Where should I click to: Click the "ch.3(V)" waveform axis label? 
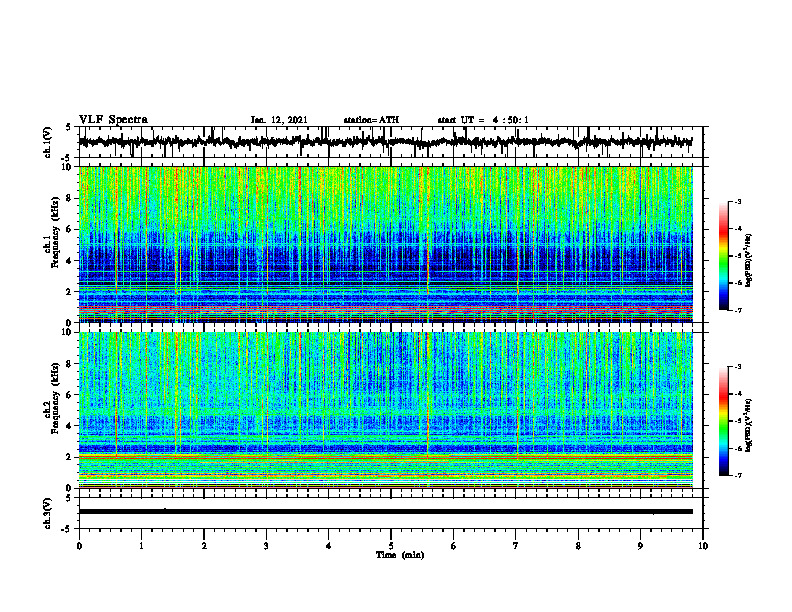pos(48,514)
